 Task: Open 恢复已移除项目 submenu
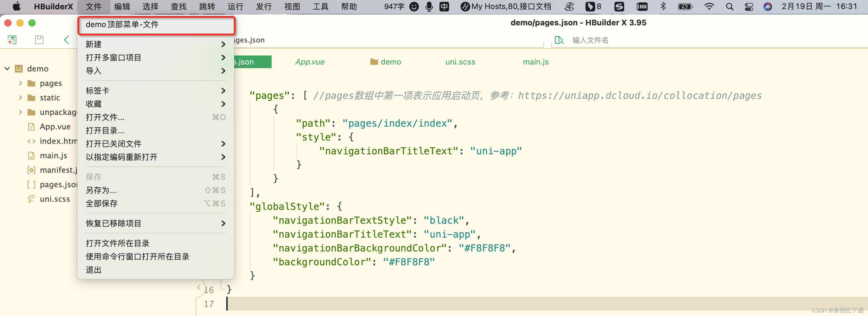tap(156, 223)
